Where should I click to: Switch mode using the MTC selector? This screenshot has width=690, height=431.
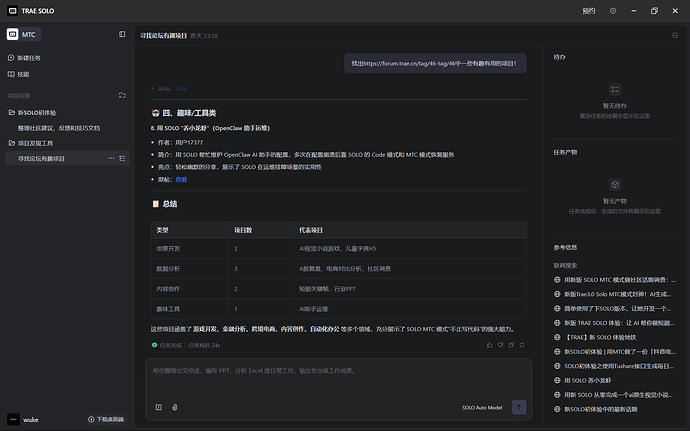point(23,34)
